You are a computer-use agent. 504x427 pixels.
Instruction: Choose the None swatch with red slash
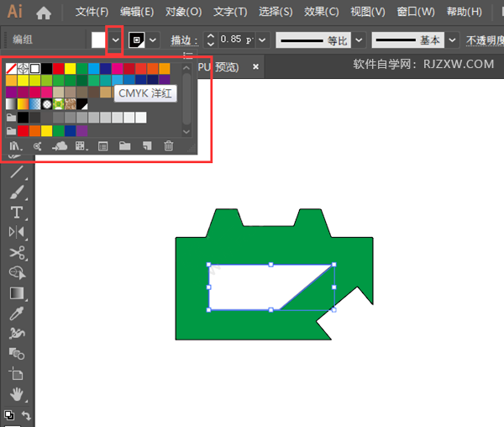(x=11, y=68)
